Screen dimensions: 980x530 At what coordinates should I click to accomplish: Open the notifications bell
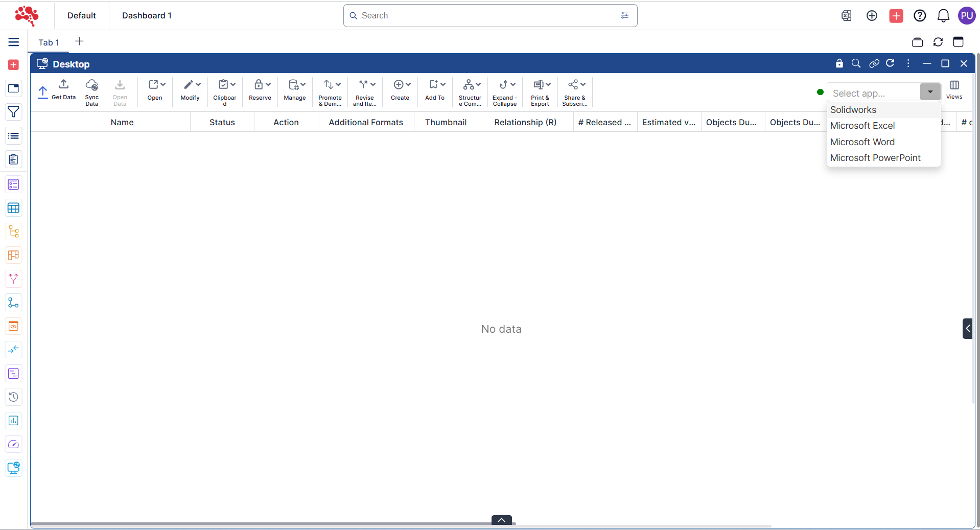click(x=943, y=16)
